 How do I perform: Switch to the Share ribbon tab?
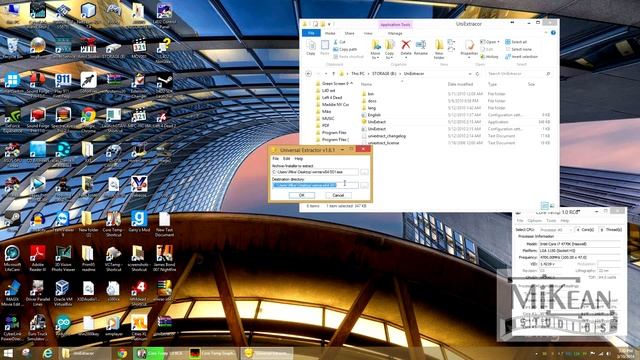point(349,33)
